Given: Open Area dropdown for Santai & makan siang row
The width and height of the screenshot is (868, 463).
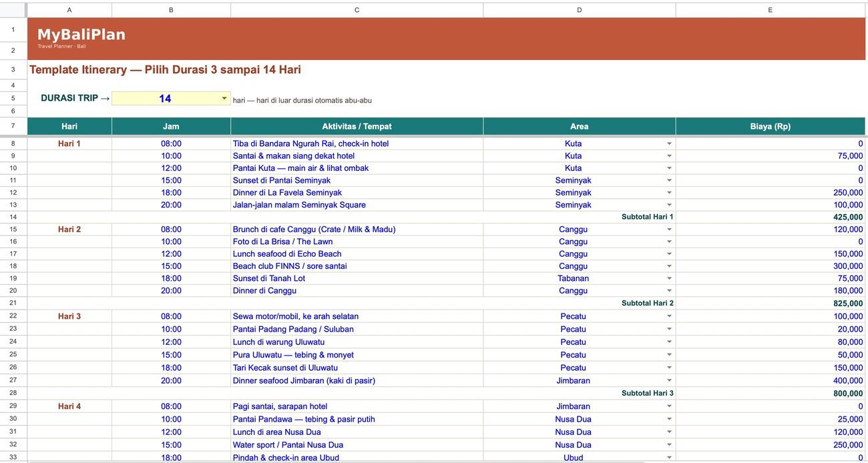Looking at the screenshot, I should coord(669,155).
